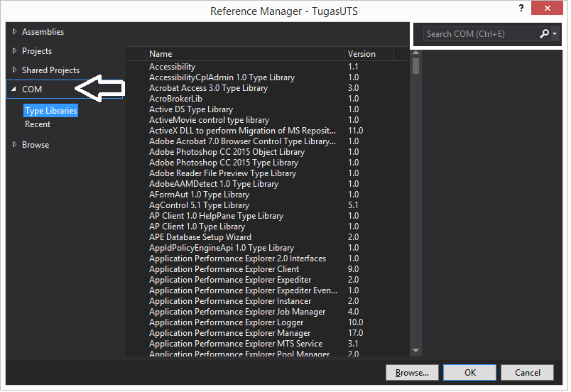Click version 5.1 of AgControl row
Screen dimensions: 571x392
(x=353, y=205)
